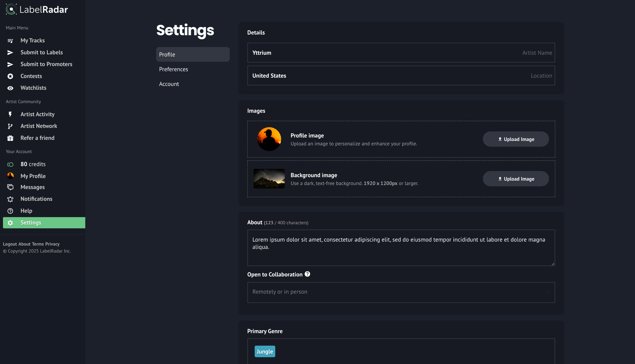This screenshot has height=364, width=635.
Task: Click the Messages chat bubble icon
Action: (10, 187)
